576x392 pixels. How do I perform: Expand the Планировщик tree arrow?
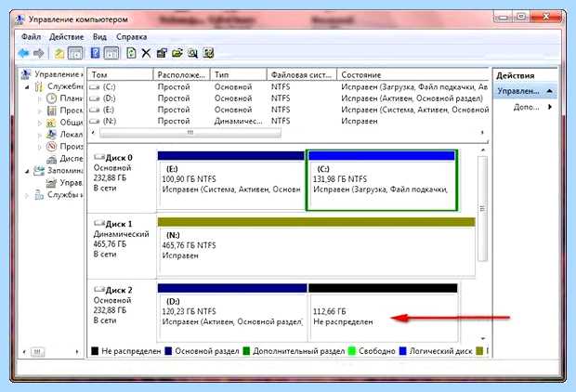(40, 98)
